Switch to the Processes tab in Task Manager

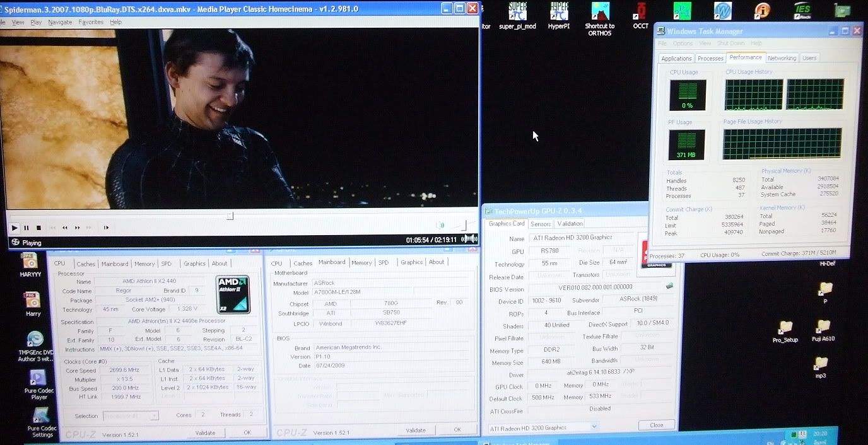coord(710,59)
